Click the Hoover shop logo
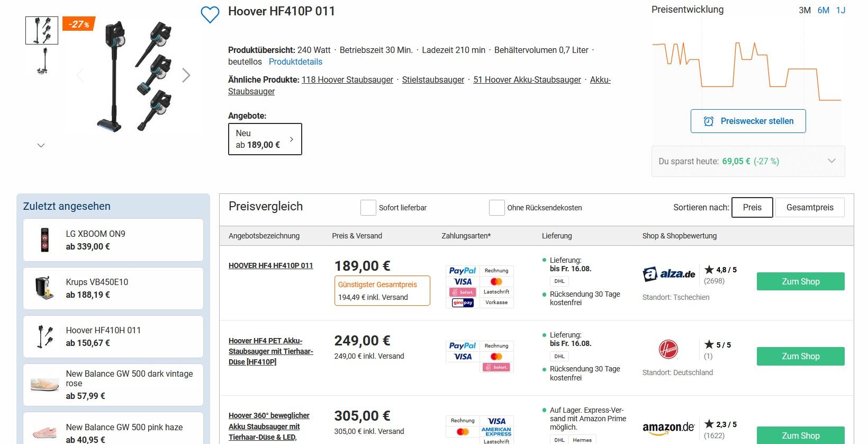 click(x=668, y=350)
